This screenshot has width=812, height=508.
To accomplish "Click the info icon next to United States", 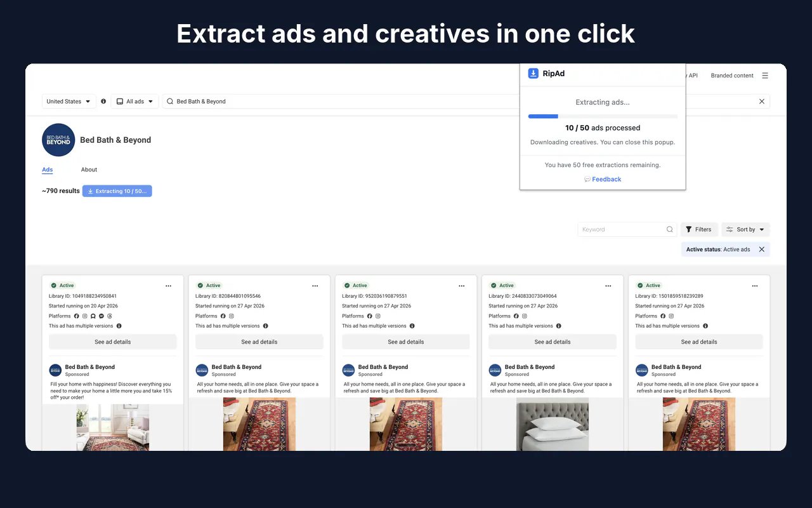I will click(103, 102).
